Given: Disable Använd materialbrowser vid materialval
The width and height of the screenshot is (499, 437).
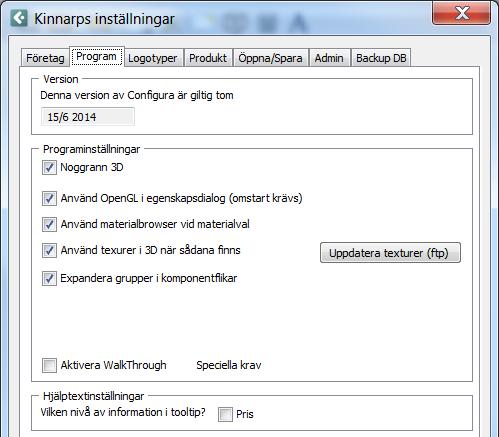Looking at the screenshot, I should (49, 224).
